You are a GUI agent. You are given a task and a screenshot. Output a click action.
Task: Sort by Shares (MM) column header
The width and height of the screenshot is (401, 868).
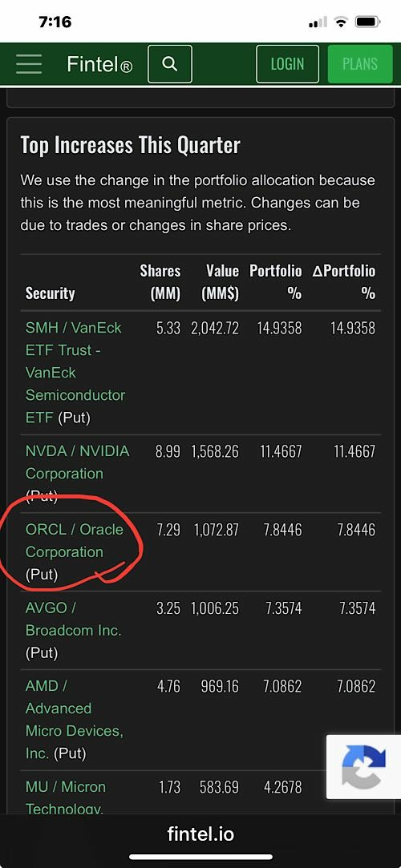pos(160,282)
